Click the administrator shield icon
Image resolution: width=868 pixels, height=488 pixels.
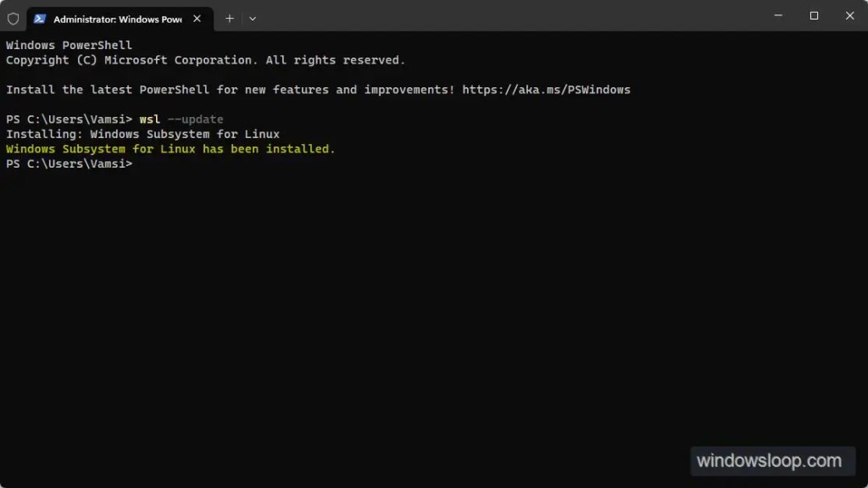[13, 18]
